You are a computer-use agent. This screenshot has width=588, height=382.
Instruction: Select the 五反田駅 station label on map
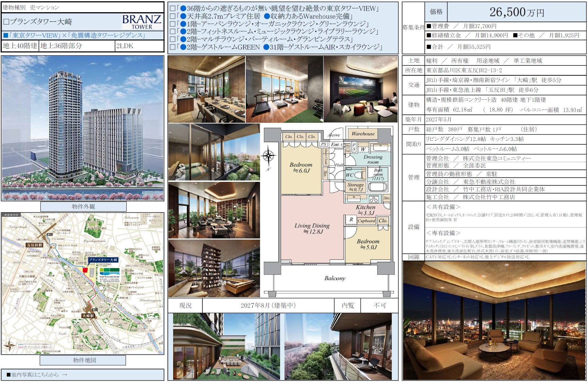point(35,245)
